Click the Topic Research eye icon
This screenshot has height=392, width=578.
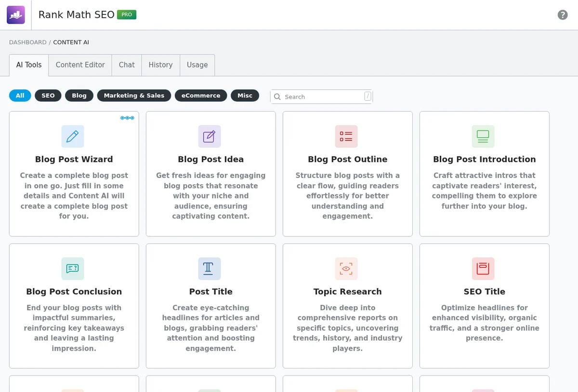(346, 269)
